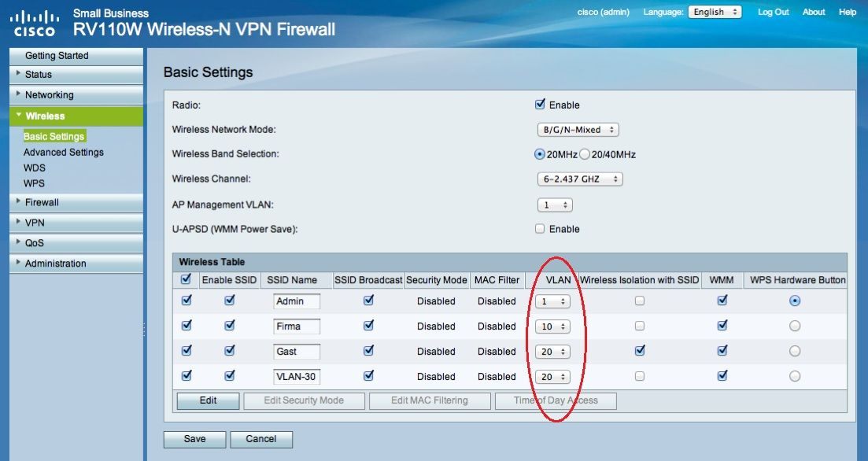Open Wireless Channel dropdown
868x461 pixels.
click(x=580, y=179)
